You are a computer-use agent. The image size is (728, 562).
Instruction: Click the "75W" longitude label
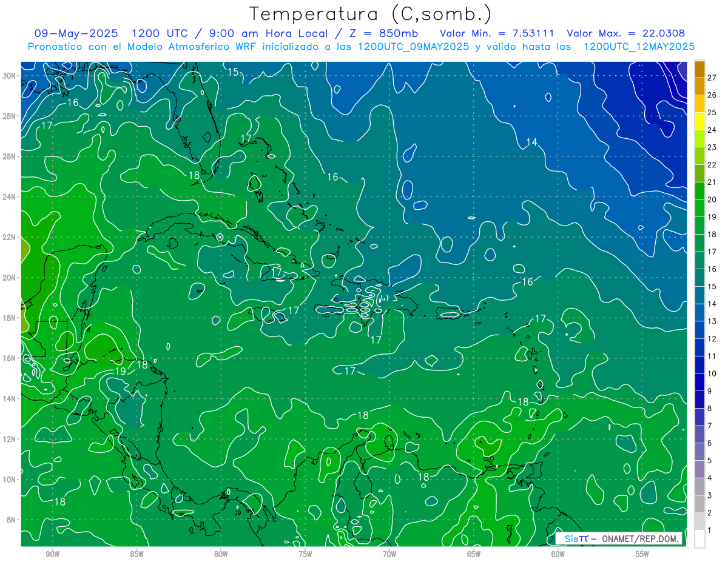point(305,554)
